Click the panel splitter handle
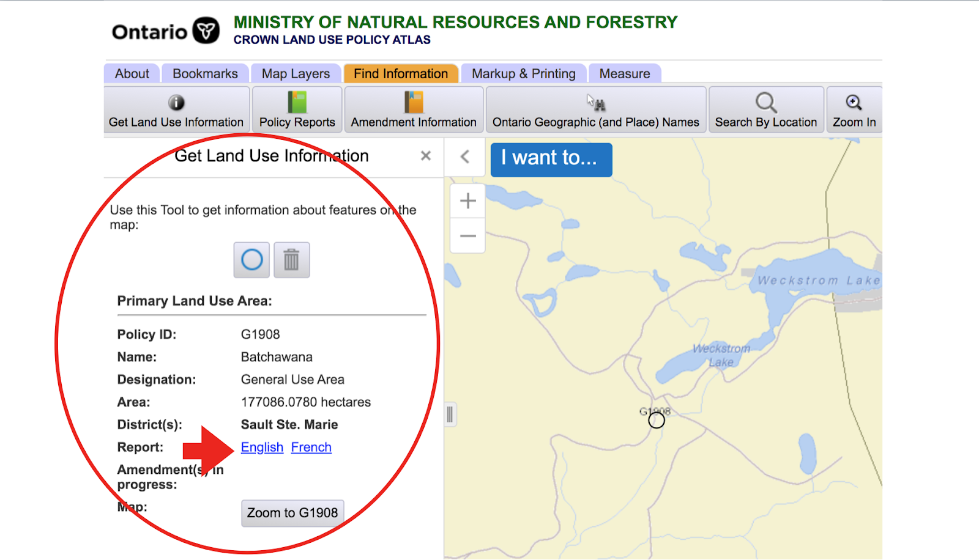Screen dimensions: 979x560 pos(450,414)
